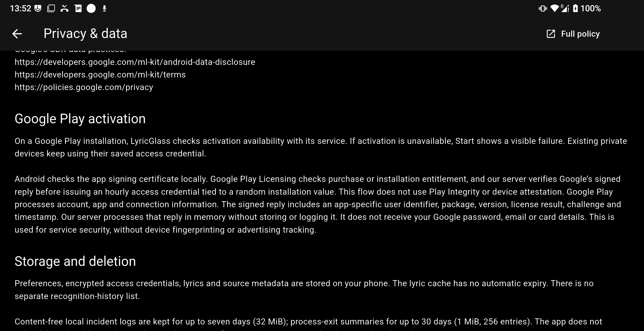This screenshot has width=644, height=331.
Task: Tap the microphone indicator in status bar
Action: click(x=104, y=9)
